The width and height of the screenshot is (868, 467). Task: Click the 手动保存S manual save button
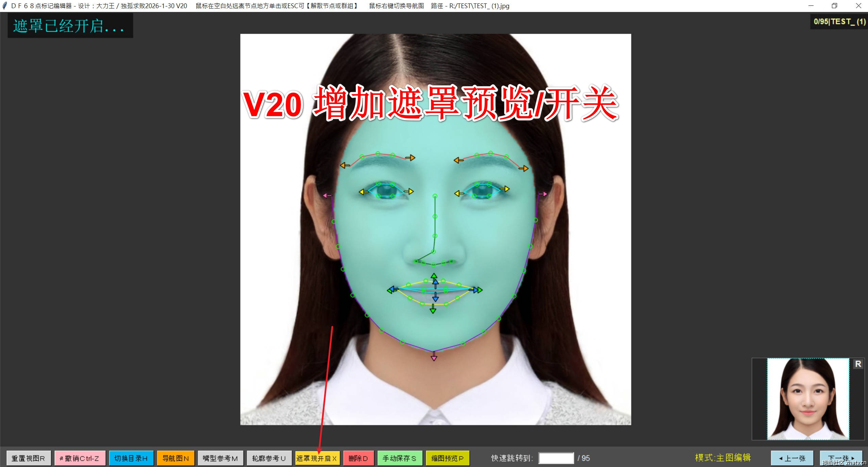coord(401,458)
